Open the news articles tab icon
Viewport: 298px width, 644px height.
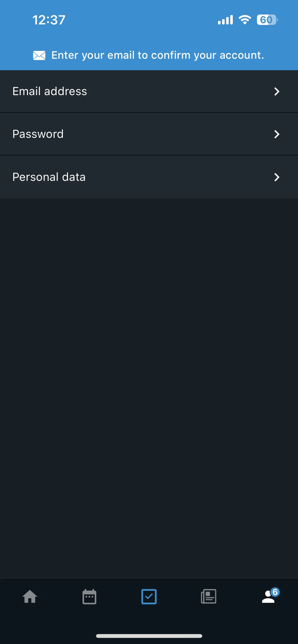coord(209,596)
